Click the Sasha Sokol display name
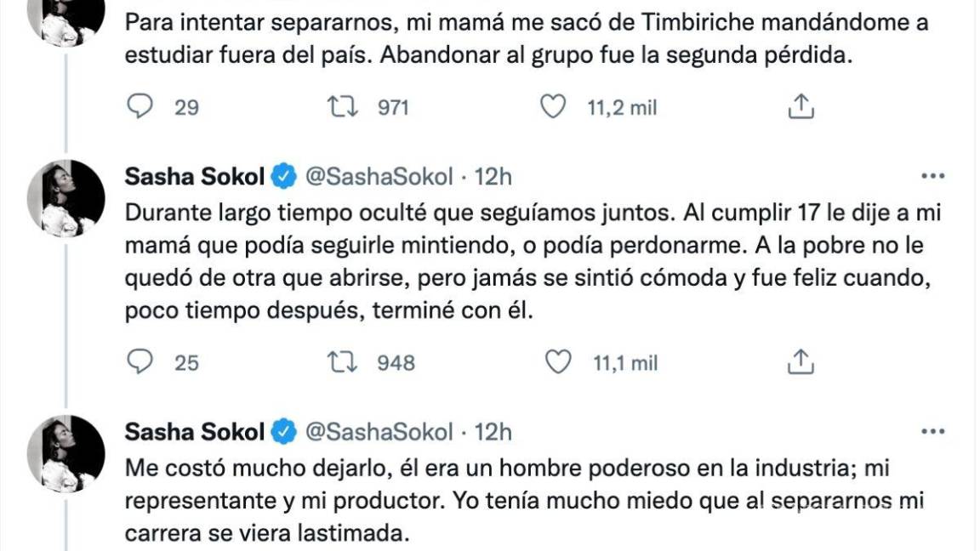 (194, 175)
